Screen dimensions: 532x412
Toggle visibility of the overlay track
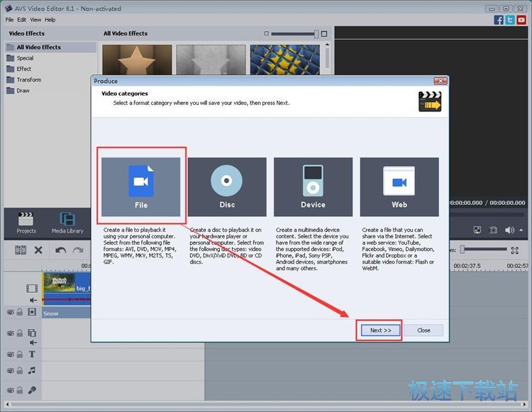pos(11,333)
